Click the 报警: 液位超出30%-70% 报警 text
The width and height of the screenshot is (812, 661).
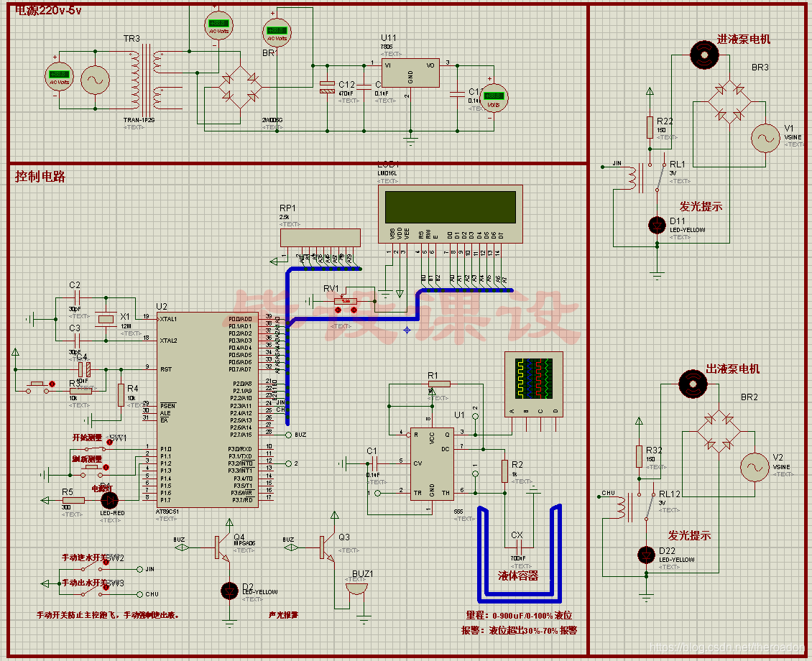(x=519, y=630)
